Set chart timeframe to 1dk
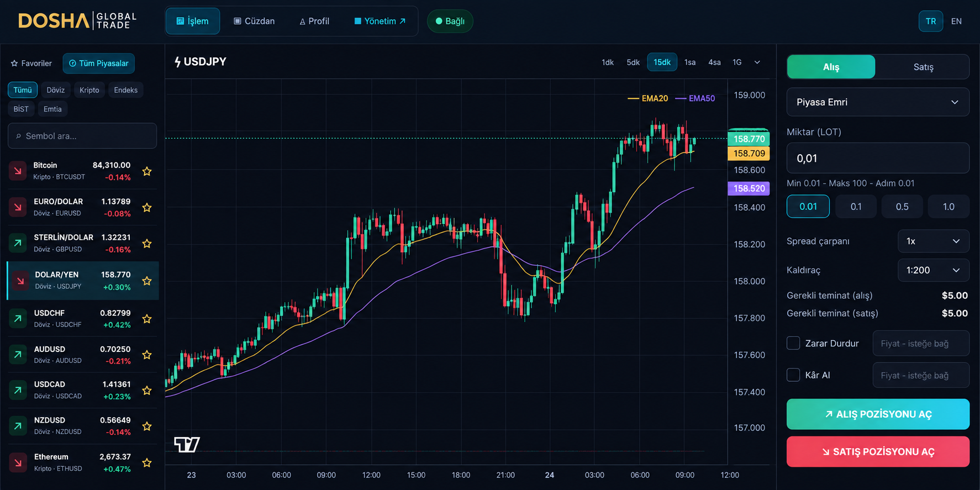Viewport: 980px width, 490px height. [x=608, y=62]
